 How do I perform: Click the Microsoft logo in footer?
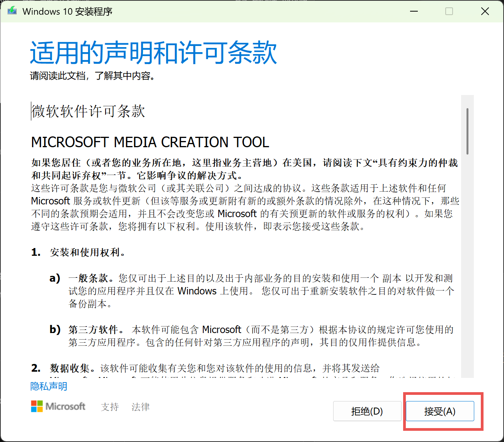[x=58, y=406]
